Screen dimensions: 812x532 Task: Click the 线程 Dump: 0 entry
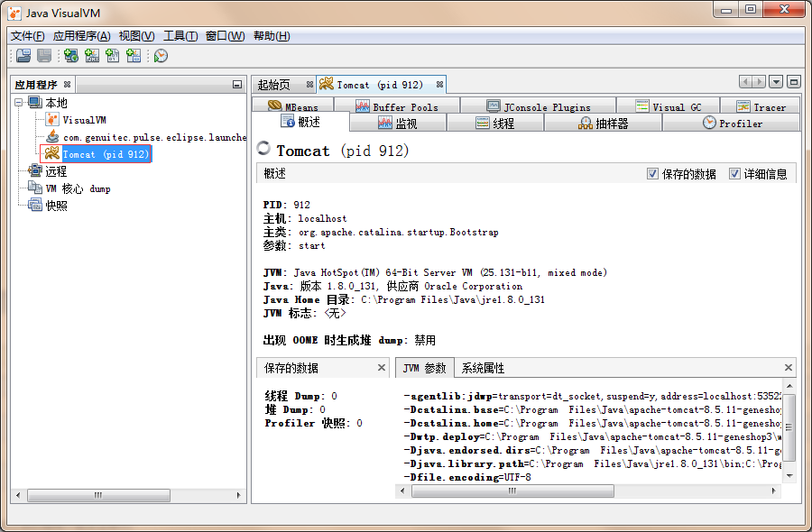tap(300, 396)
